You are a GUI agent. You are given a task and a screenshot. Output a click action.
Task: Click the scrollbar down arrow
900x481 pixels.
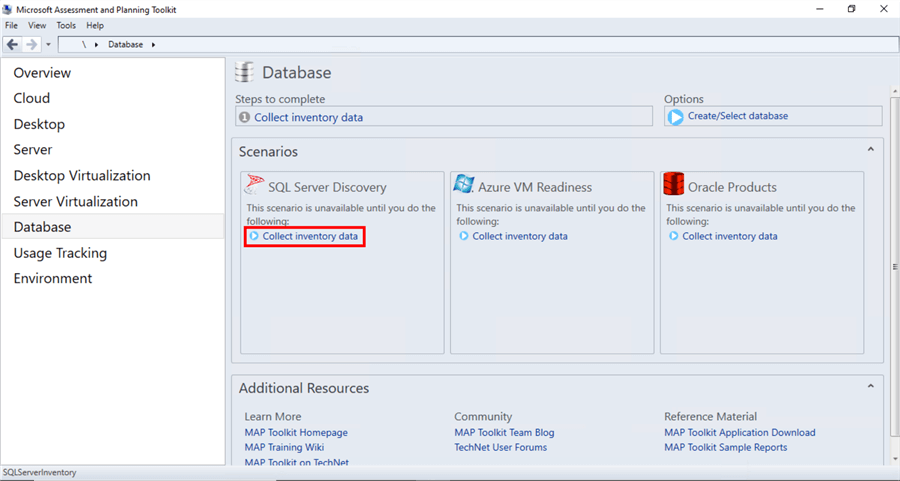[x=894, y=459]
